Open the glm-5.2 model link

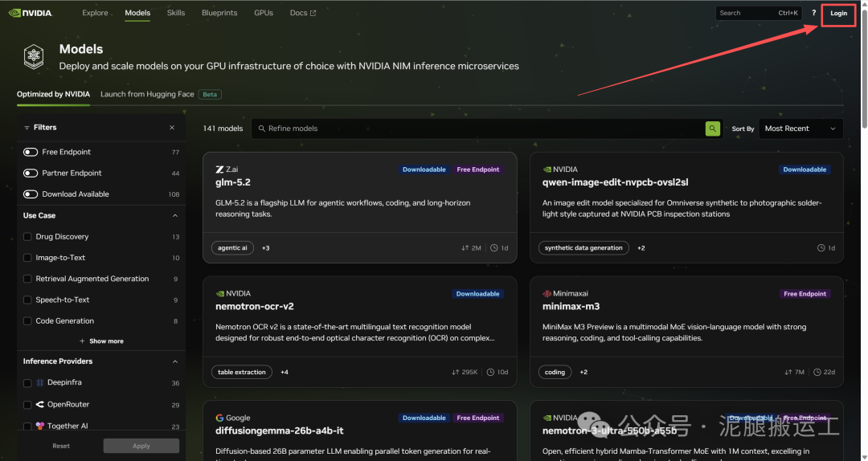coord(233,182)
